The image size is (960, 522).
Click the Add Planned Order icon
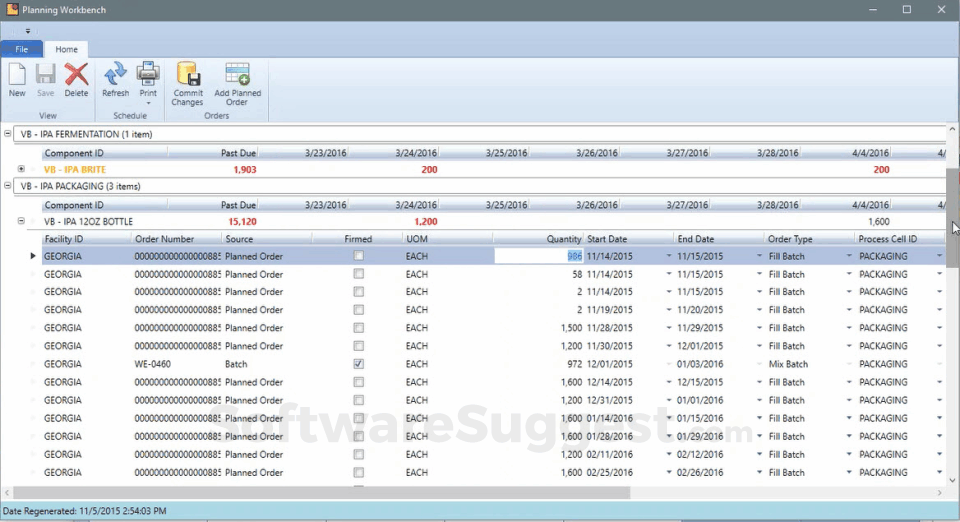click(237, 78)
